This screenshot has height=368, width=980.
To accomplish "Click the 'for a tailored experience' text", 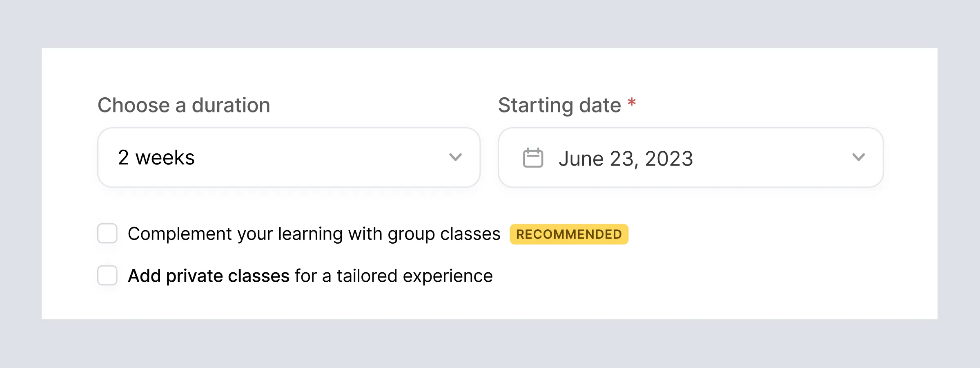I will [x=394, y=276].
